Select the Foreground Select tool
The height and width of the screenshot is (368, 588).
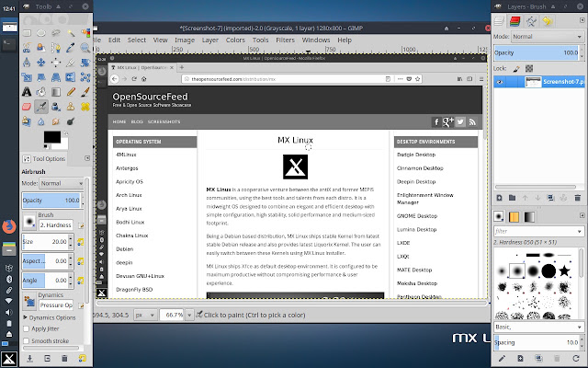point(41,48)
